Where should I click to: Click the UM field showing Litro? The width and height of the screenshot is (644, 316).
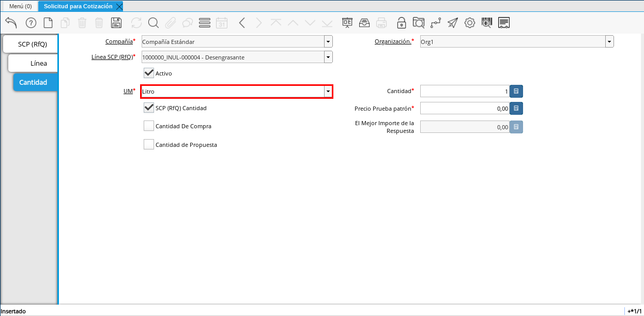(x=233, y=92)
